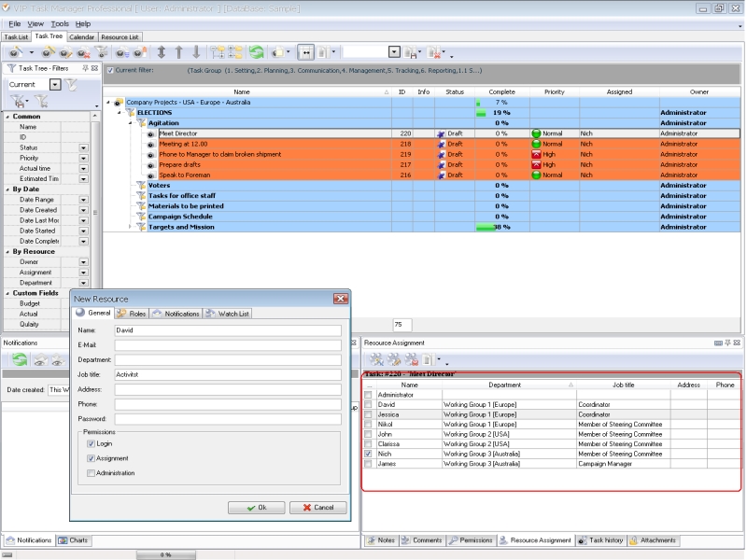The image size is (747, 560).
Task: Collapse the Agitation task group
Action: [x=130, y=123]
